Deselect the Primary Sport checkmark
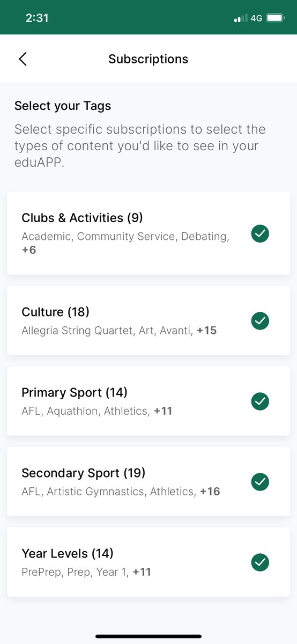Screen dimensions: 297x644 point(260,401)
